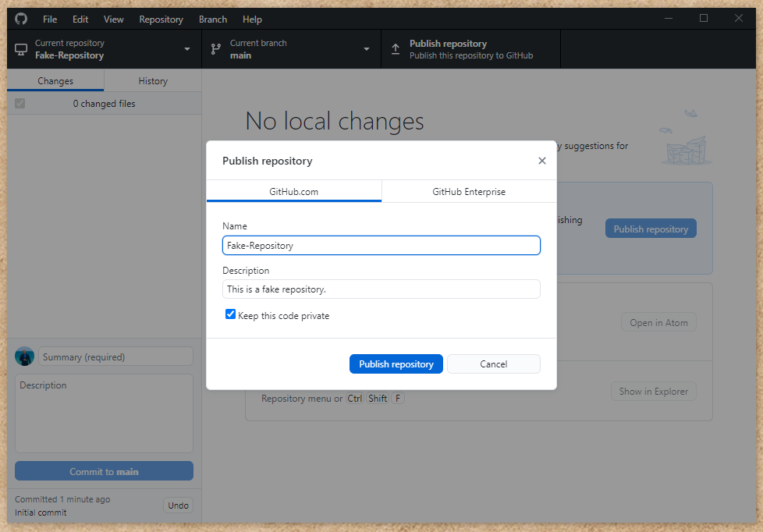Focus the dialog Description field
The height and width of the screenshot is (532, 763).
click(x=381, y=289)
